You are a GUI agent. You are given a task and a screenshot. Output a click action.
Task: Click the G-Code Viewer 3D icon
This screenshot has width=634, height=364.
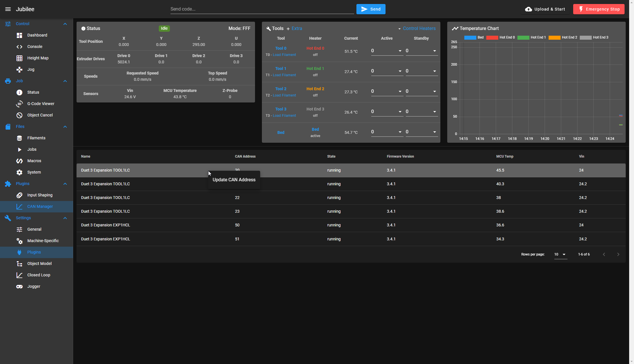click(x=19, y=104)
